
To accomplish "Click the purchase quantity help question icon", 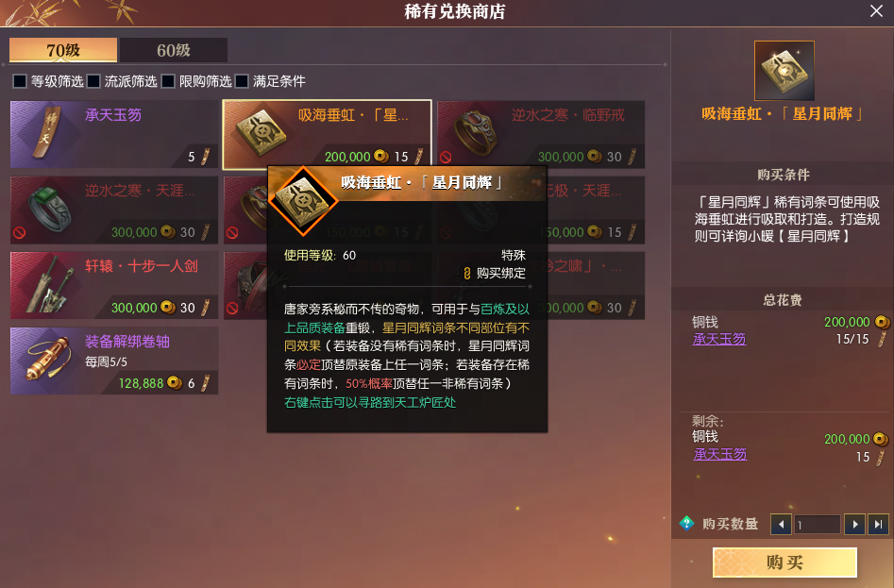I will pos(686,523).
